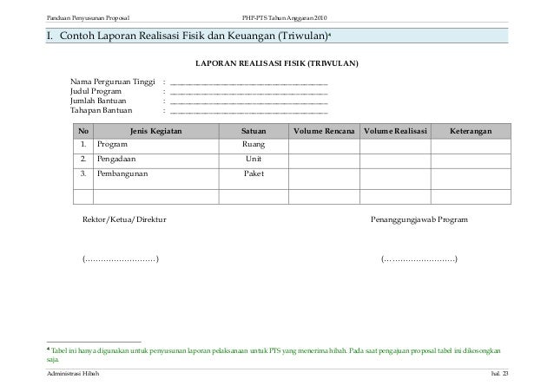Image resolution: width=554 pixels, height=392 pixels.
Task: Click the "Tahapan Bantuan" label
Action: coord(101,110)
